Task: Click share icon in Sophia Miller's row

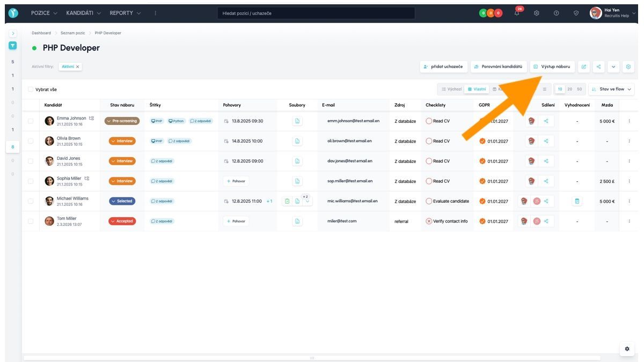Action: [546, 181]
